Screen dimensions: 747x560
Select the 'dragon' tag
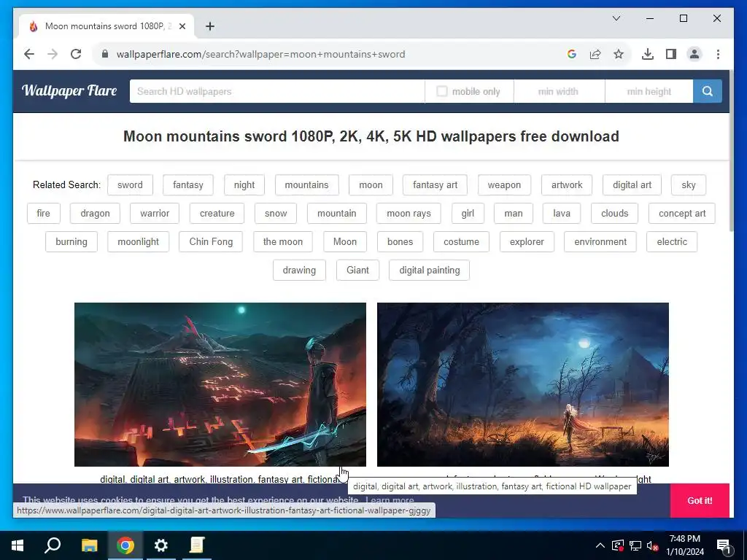[96, 214]
